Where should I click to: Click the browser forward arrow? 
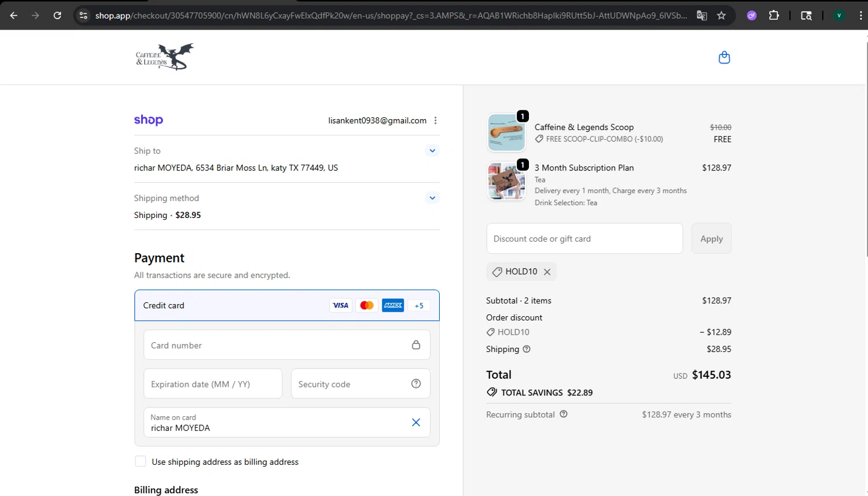tap(35, 16)
